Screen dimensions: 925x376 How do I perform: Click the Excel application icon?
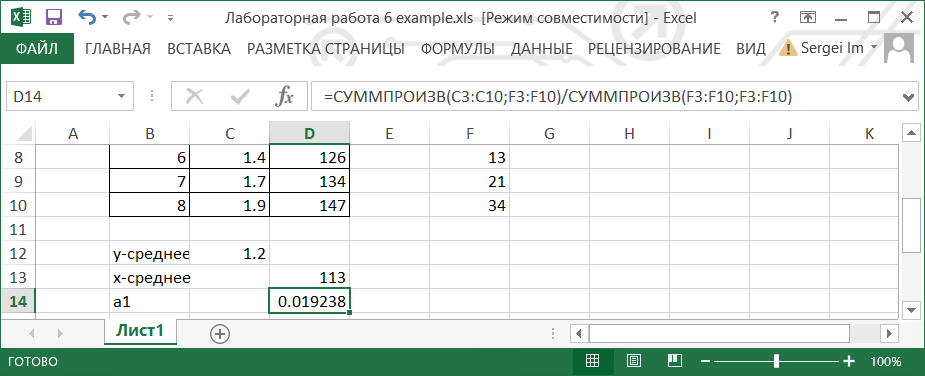click(20, 17)
